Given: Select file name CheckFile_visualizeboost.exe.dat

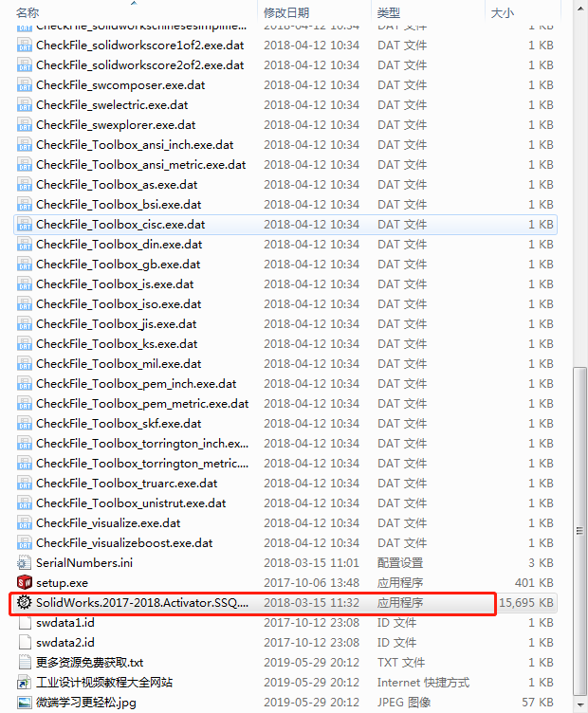Looking at the screenshot, I should pos(124,543).
